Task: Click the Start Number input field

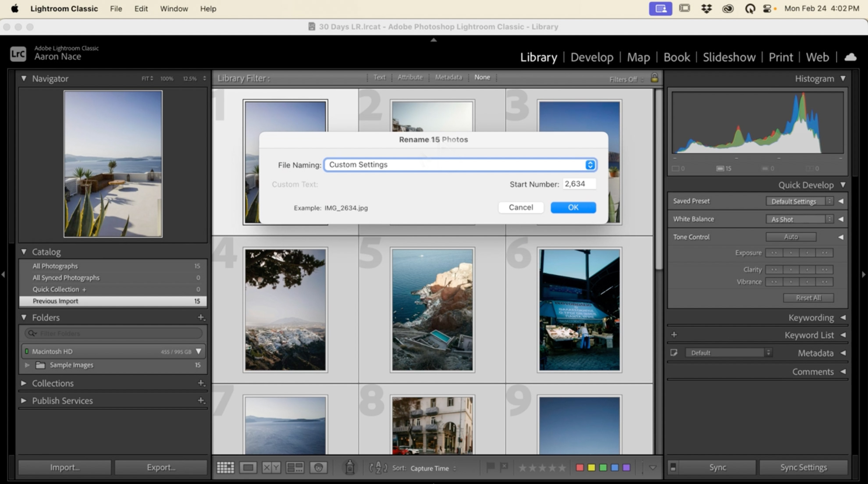Action: [x=579, y=184]
